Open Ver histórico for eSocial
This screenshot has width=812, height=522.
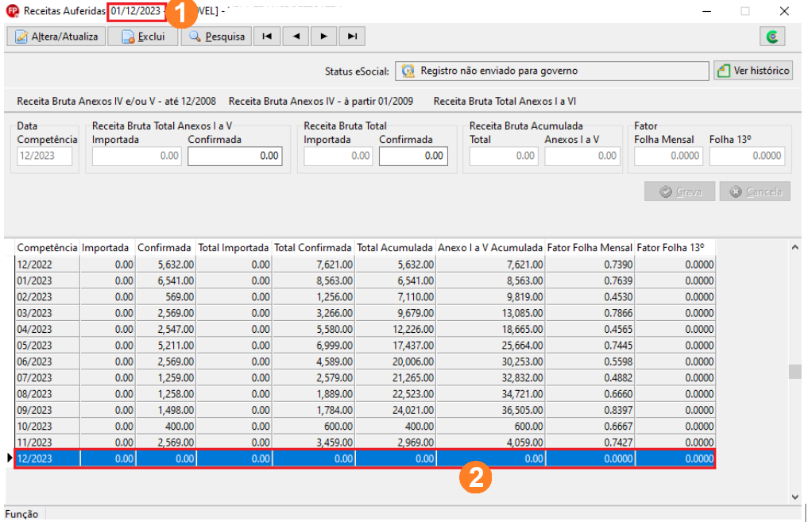point(753,71)
